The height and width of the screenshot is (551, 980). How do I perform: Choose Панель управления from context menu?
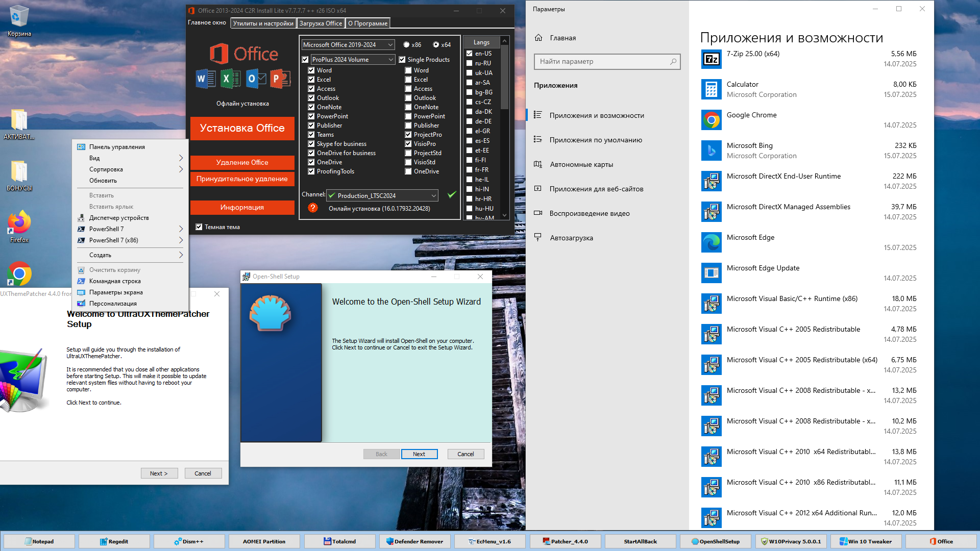click(x=130, y=147)
